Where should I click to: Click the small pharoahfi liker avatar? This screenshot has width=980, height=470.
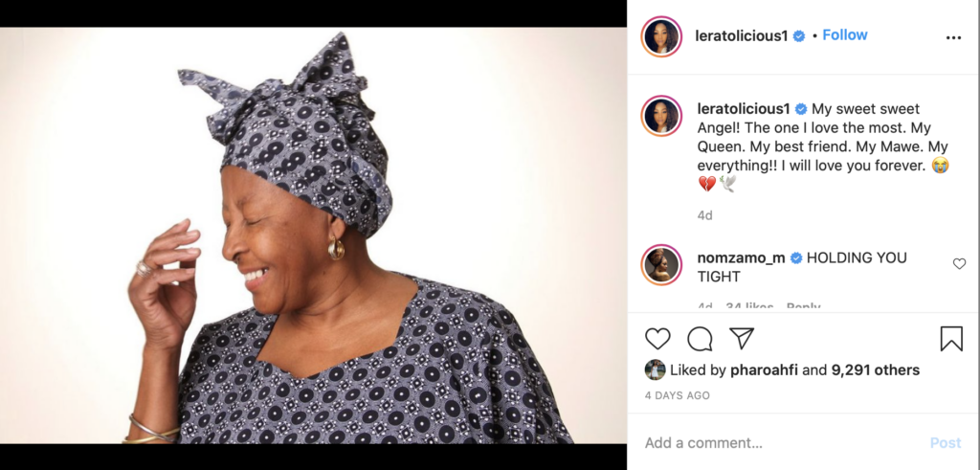655,370
